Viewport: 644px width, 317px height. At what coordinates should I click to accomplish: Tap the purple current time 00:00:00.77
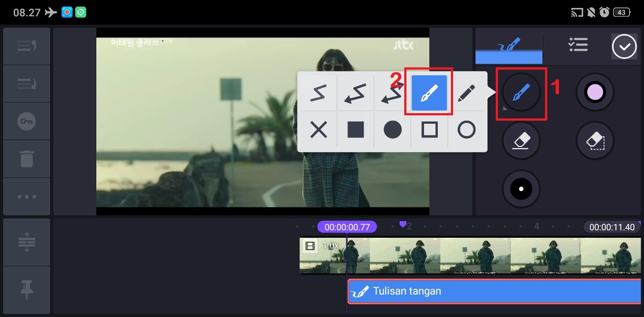click(x=347, y=227)
